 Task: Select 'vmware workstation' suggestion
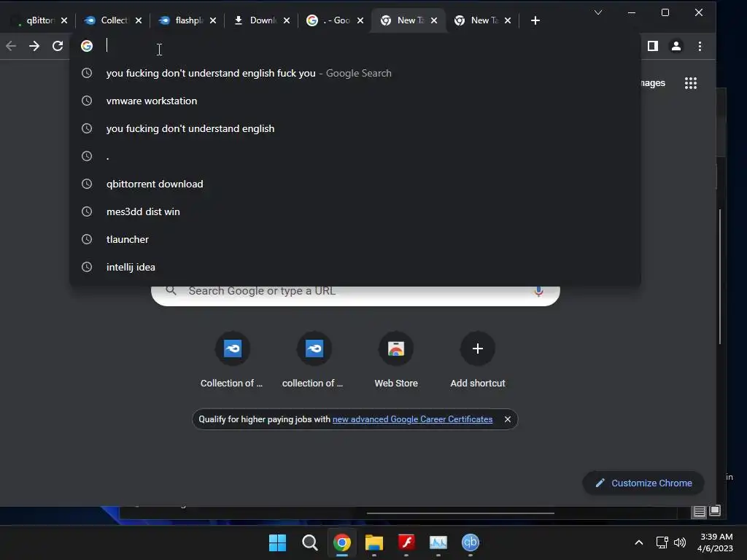[355, 101]
